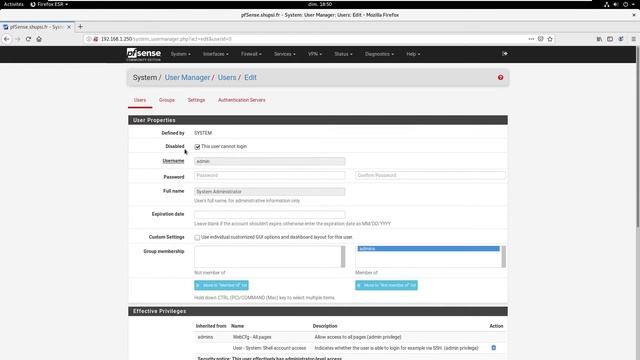Open GNOME Activities overview
Image resolution: width=640 pixels, height=360 pixels.
[x=13, y=4]
